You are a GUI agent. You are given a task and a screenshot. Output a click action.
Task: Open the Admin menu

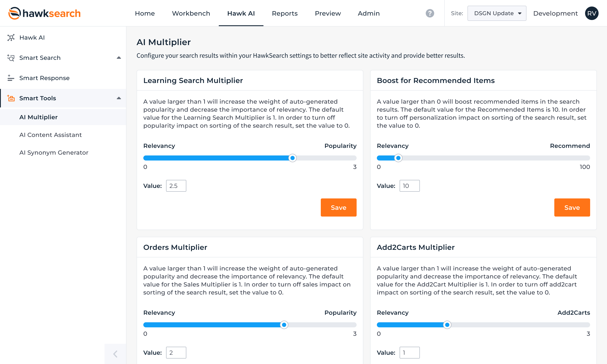(368, 13)
